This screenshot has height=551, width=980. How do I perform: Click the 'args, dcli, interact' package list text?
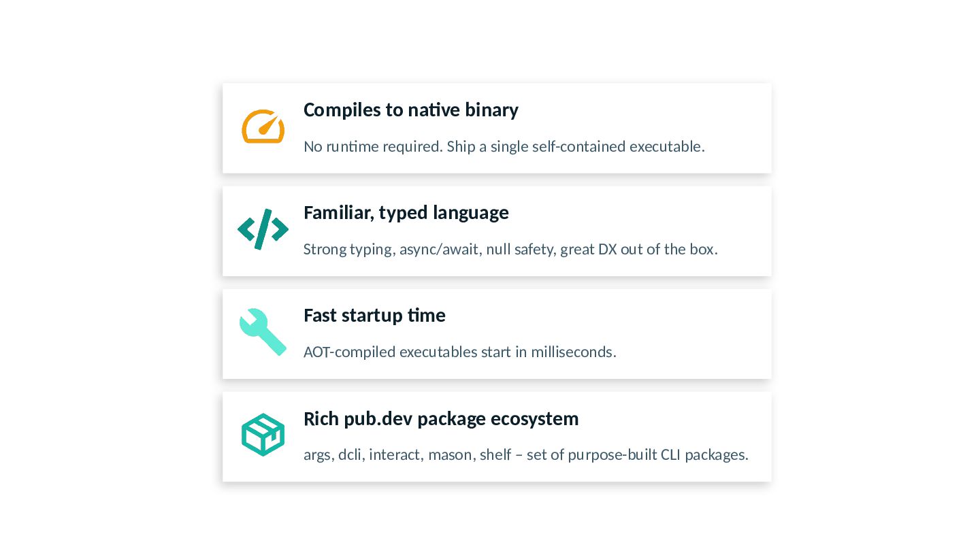point(525,454)
